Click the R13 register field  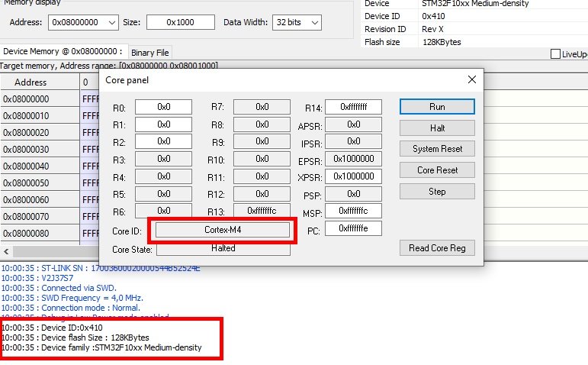262,210
